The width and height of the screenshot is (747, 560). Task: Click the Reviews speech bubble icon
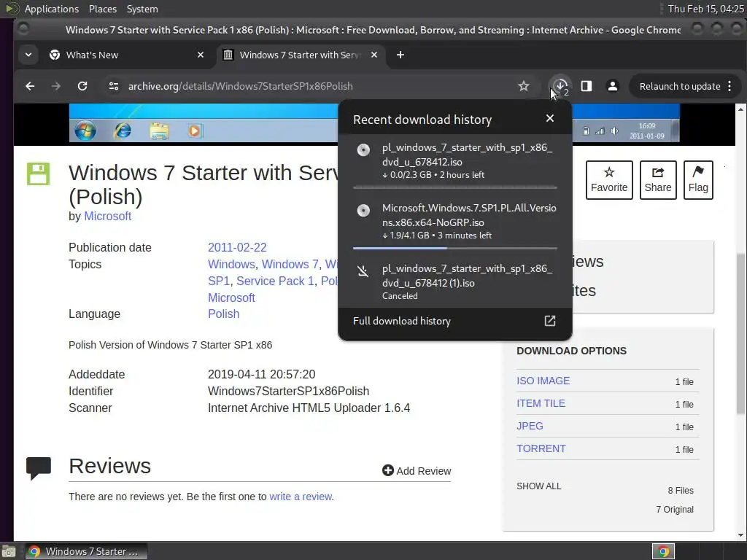[39, 469]
